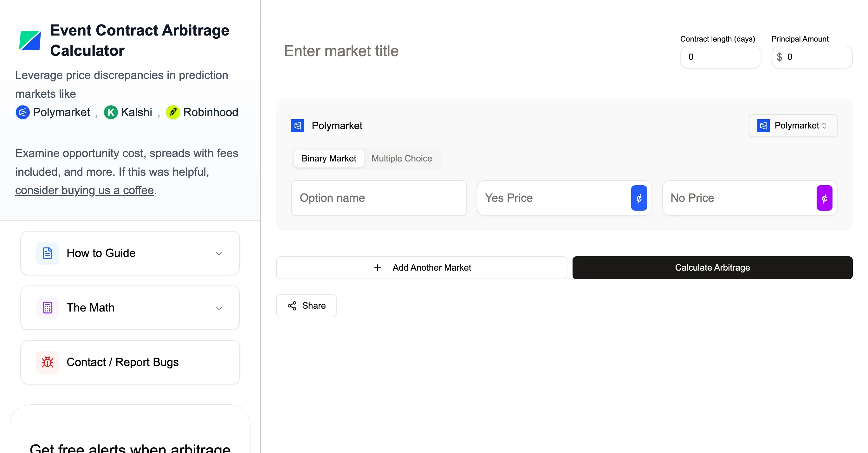Open Contact / Report Bugs
Image resolution: width=868 pixels, height=453 pixels.
point(130,362)
